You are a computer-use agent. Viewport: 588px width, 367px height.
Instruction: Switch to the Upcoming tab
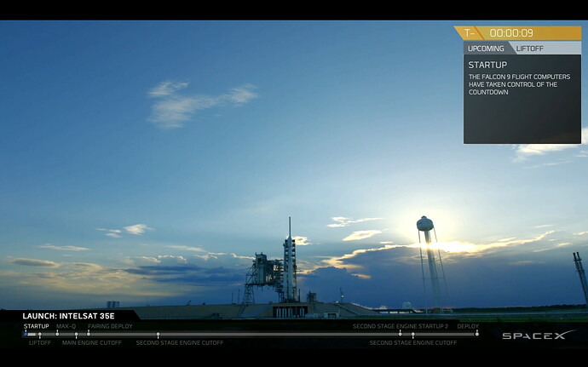pyautogui.click(x=486, y=49)
